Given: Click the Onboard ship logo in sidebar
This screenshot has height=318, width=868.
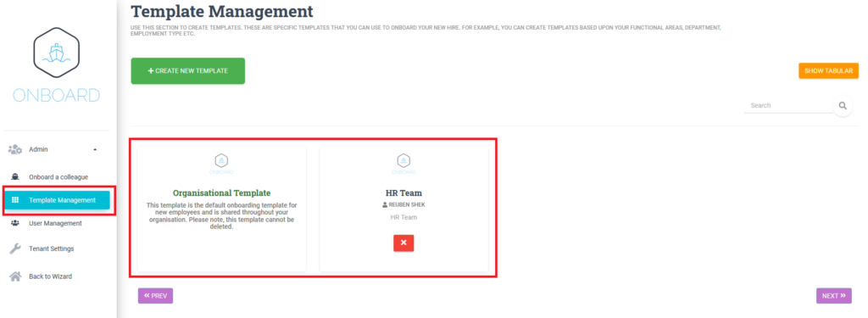Looking at the screenshot, I should (x=56, y=53).
